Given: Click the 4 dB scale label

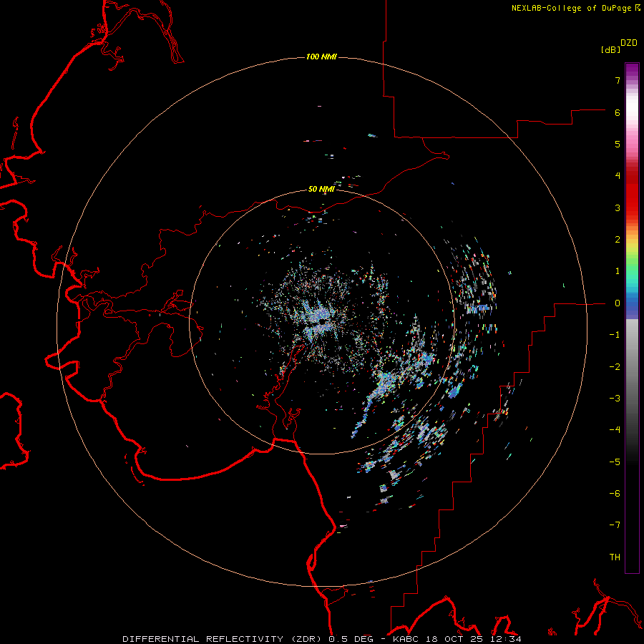Looking at the screenshot, I should [x=618, y=176].
